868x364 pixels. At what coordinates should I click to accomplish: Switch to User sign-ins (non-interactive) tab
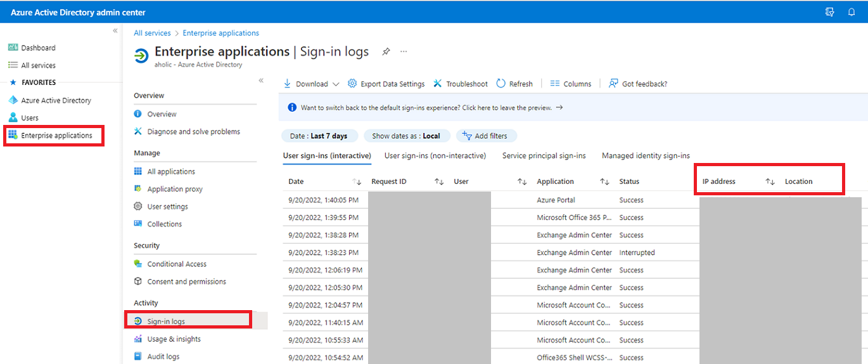(x=435, y=155)
